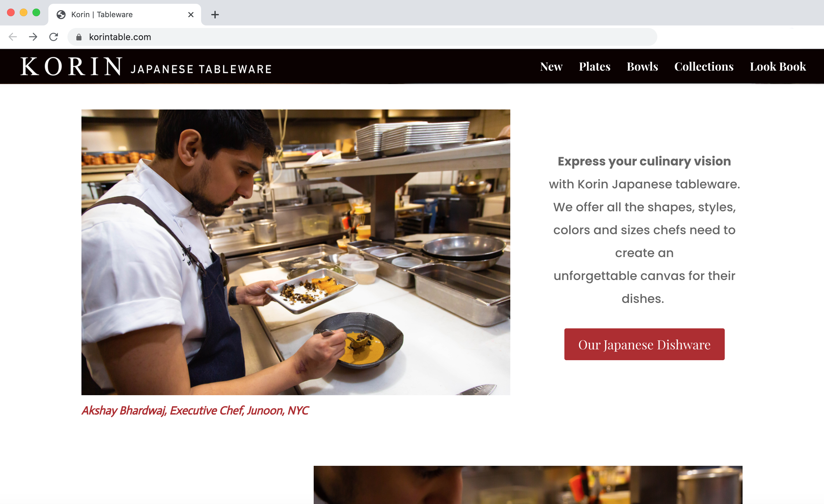Click the korintable.com address bar
Image resolution: width=824 pixels, height=504 pixels.
tap(362, 37)
